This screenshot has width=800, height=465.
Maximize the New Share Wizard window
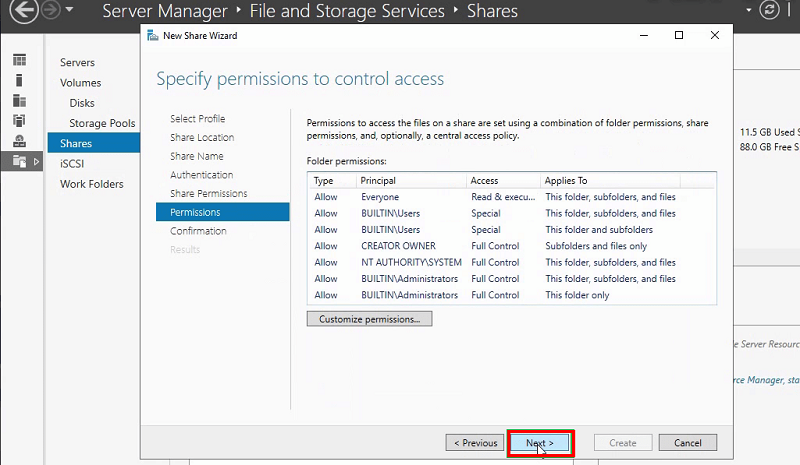pyautogui.click(x=679, y=35)
